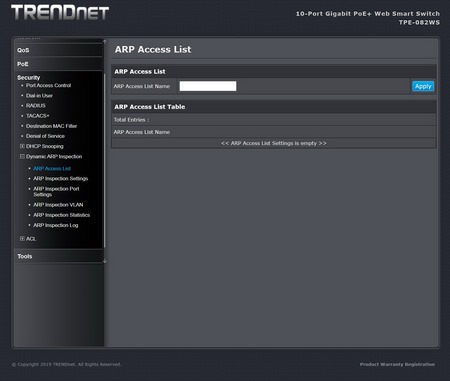This screenshot has width=450, height=381.
Task: Open Port Access Control page
Action: pyautogui.click(x=49, y=85)
